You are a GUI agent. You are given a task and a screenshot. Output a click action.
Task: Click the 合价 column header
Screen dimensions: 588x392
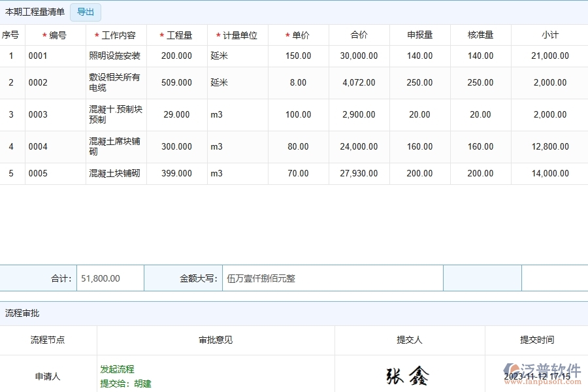click(358, 35)
